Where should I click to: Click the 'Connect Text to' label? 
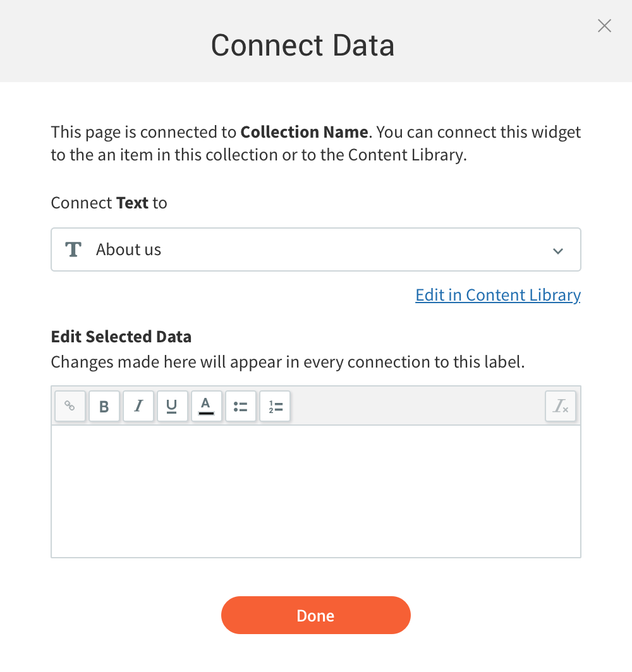pos(109,203)
